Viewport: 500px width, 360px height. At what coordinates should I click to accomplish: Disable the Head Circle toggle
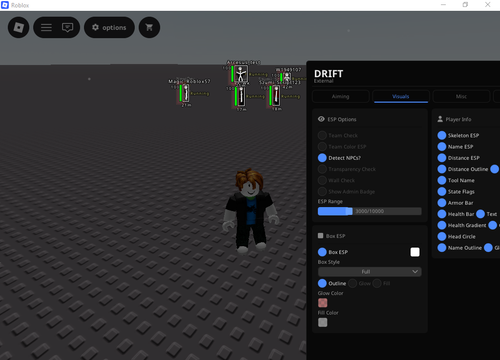tap(442, 237)
